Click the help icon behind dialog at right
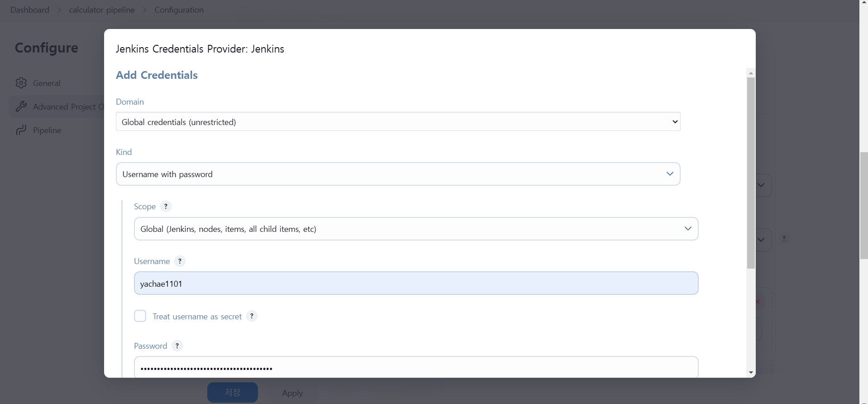This screenshot has width=868, height=404. click(784, 238)
